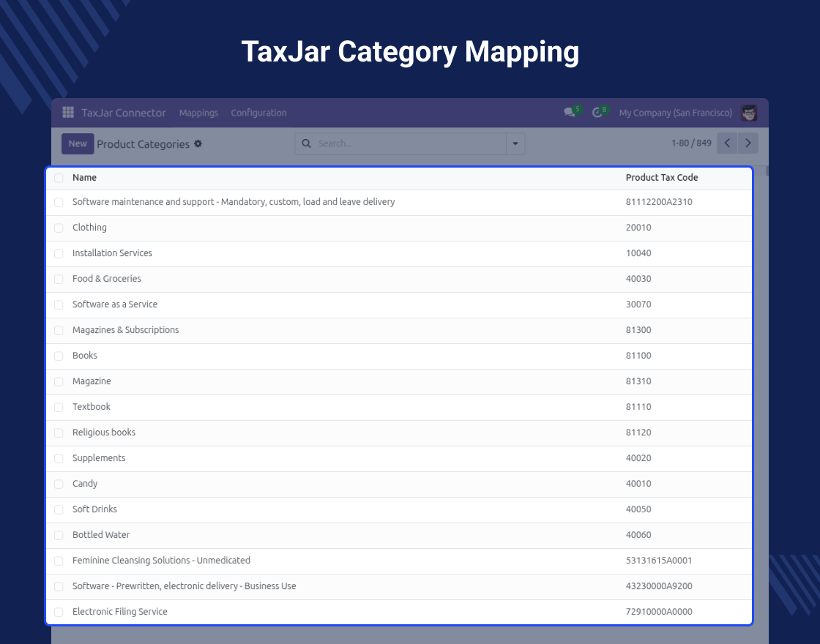Screen dimensions: 820x644
Task: Click tax code 53131615A0001
Action: click(659, 561)
